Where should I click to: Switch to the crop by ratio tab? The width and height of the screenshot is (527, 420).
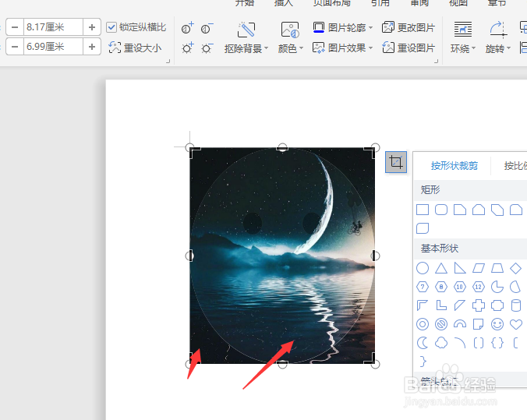pos(515,166)
